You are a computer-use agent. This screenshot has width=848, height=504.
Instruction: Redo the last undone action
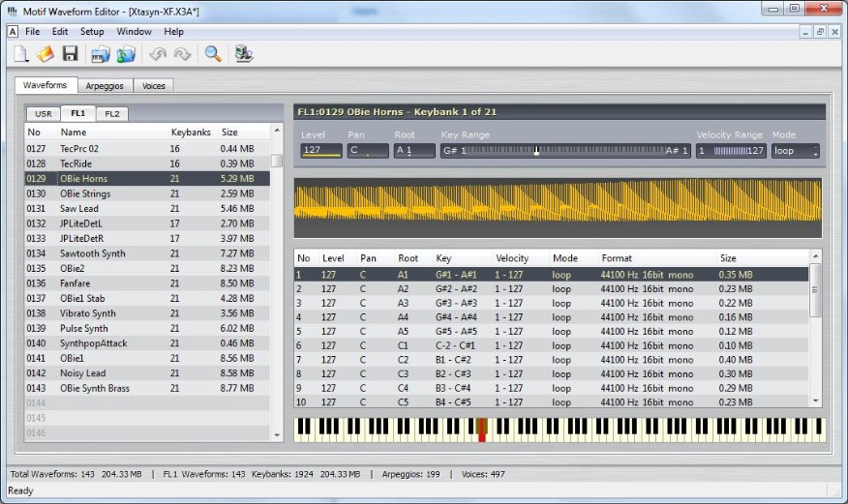pos(182,54)
